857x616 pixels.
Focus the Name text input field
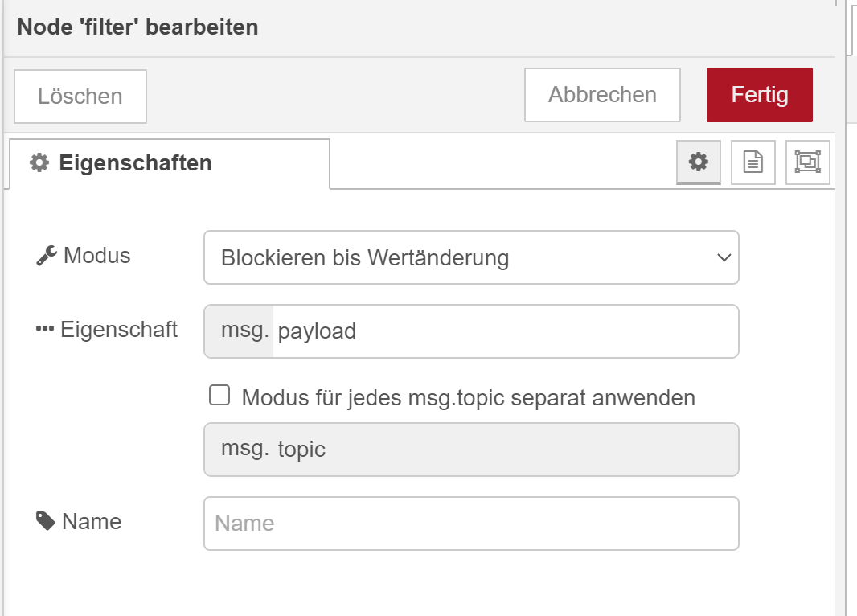click(x=471, y=524)
